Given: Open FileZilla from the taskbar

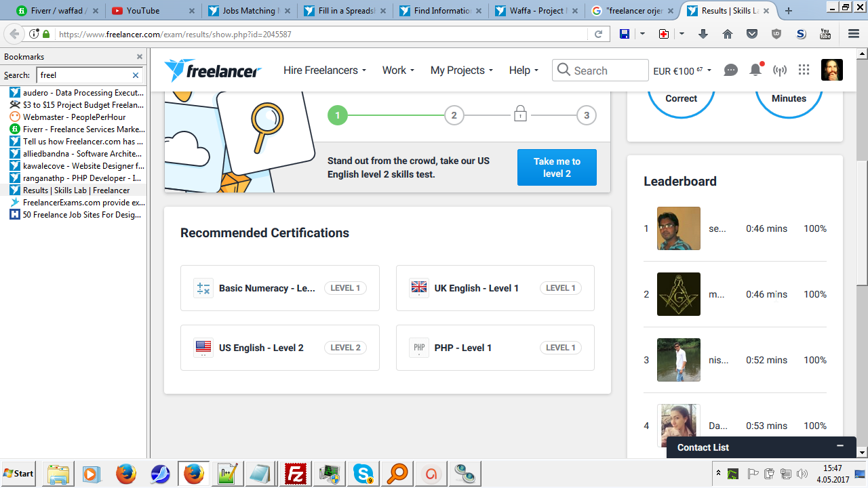Looking at the screenshot, I should coord(296,473).
